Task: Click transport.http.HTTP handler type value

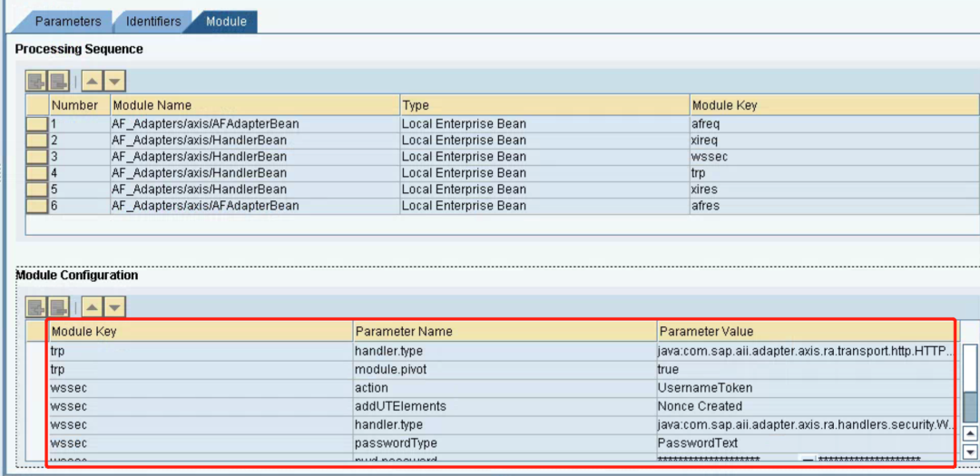Action: coord(807,351)
